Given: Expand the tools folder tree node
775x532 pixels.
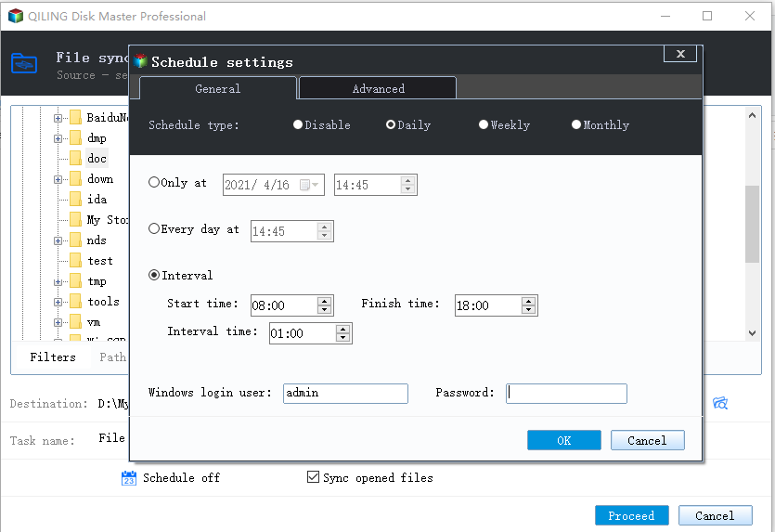Looking at the screenshot, I should tap(58, 302).
